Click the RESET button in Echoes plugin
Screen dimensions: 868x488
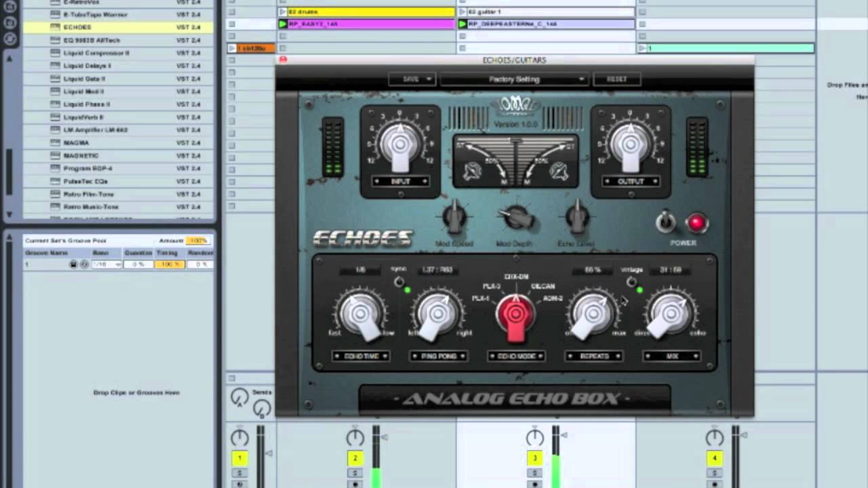pos(616,79)
